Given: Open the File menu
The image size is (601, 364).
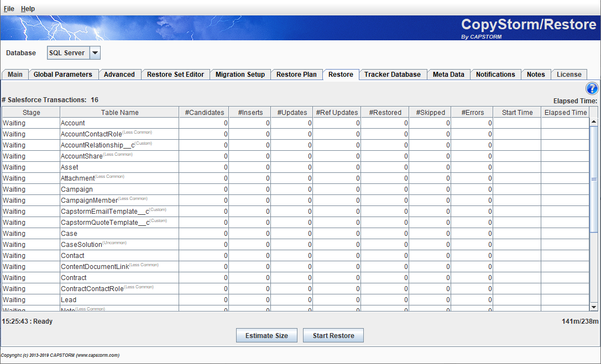Looking at the screenshot, I should point(9,8).
